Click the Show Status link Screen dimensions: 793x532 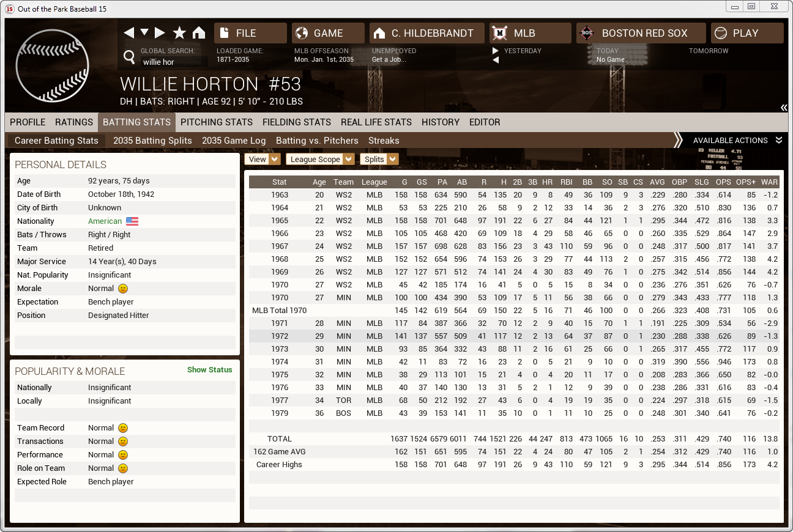pos(210,369)
